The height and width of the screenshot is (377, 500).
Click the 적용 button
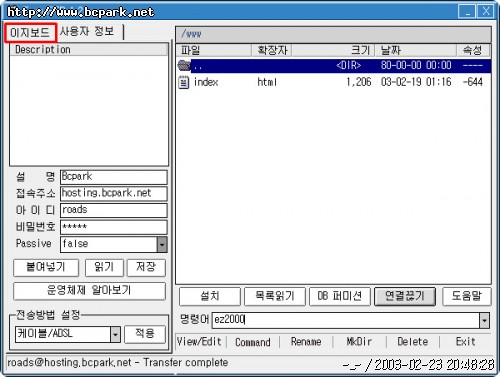coord(145,334)
